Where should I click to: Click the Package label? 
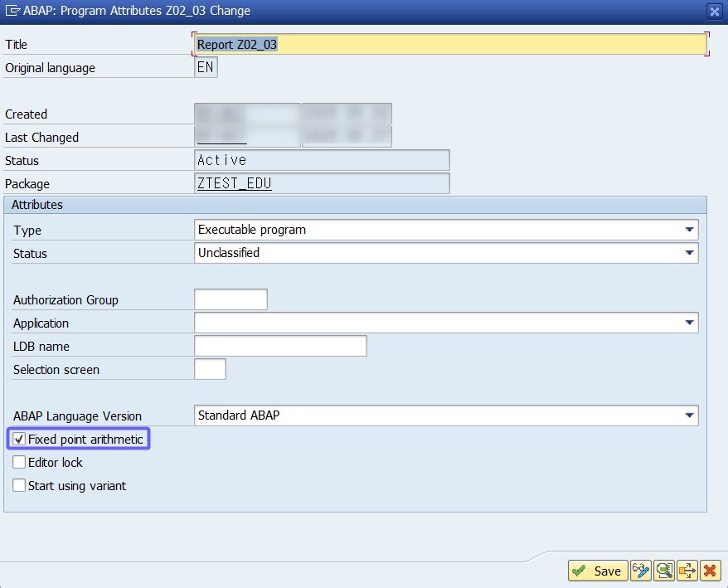point(27,184)
